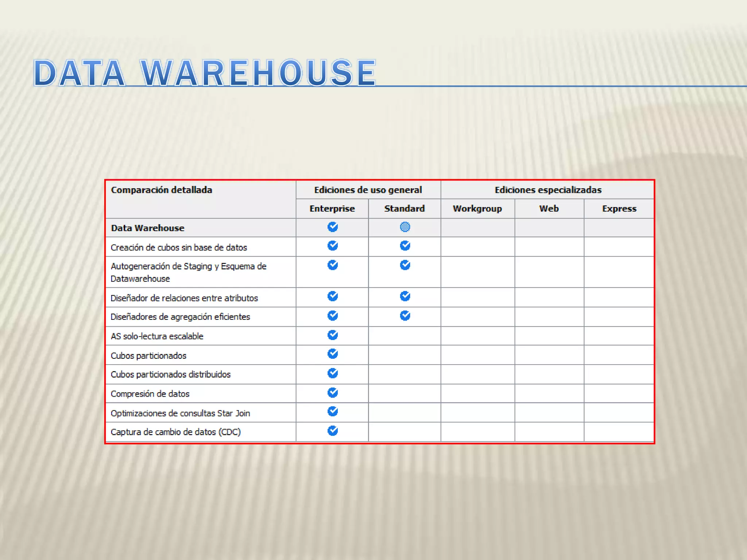The image size is (747, 560).
Task: Click the DATA WAREHOUSE slide title
Action: pyautogui.click(x=205, y=73)
